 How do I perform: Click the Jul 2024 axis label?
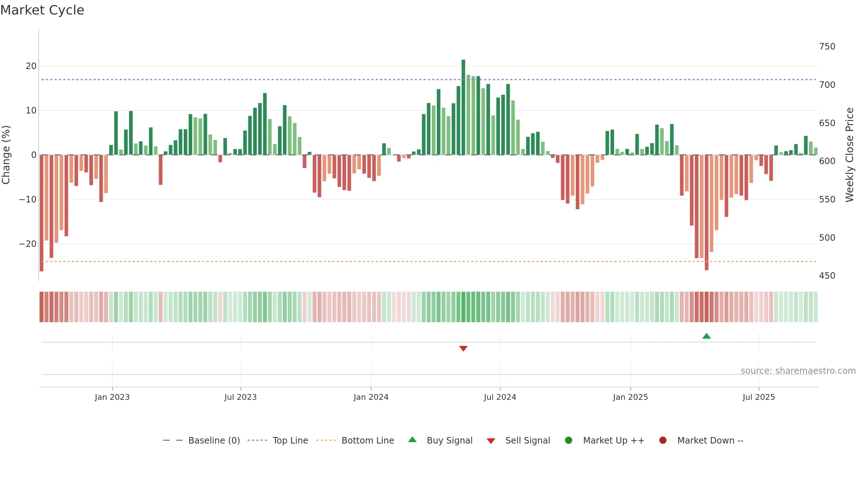(500, 397)
